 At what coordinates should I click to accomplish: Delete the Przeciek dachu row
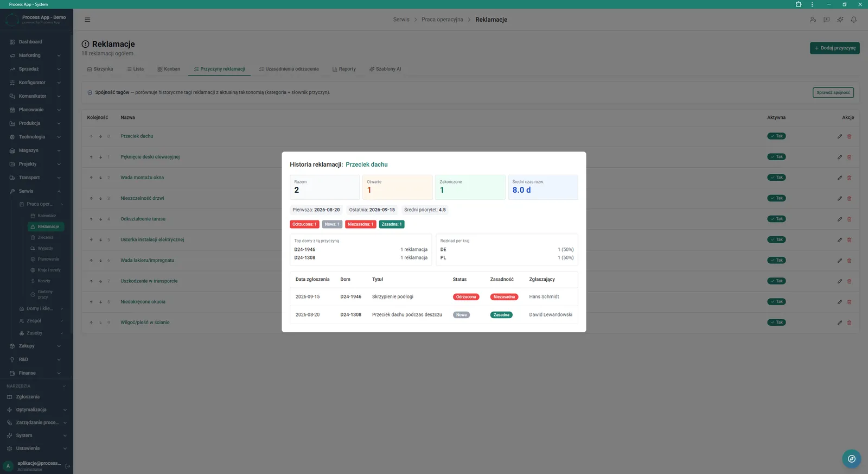pos(850,136)
